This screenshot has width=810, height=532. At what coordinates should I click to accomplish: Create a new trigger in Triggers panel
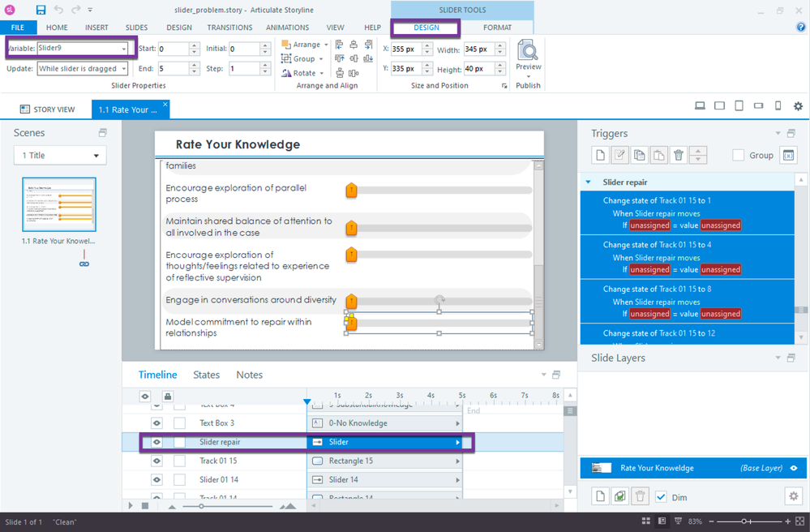600,155
